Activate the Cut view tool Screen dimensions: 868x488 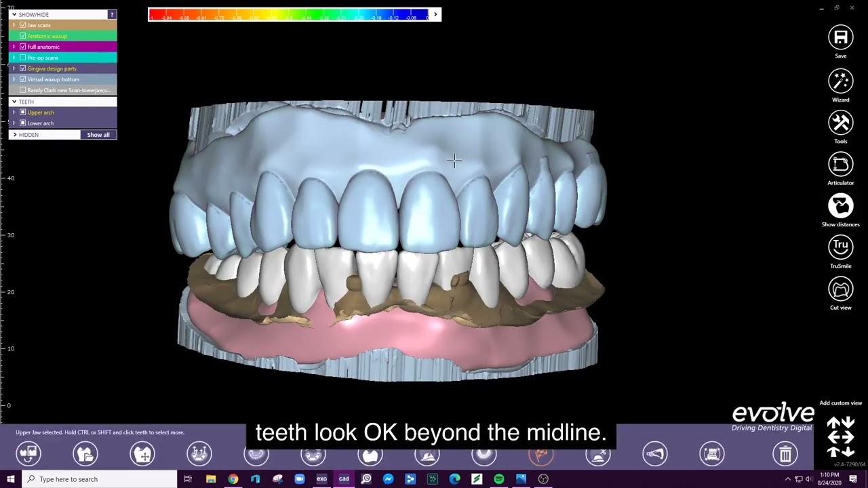pyautogui.click(x=840, y=289)
